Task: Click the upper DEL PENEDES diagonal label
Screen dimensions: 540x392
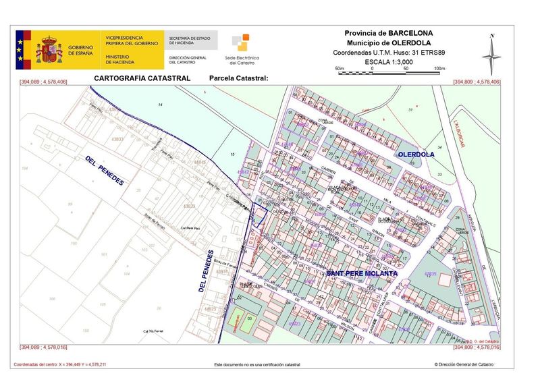Action: pos(105,170)
